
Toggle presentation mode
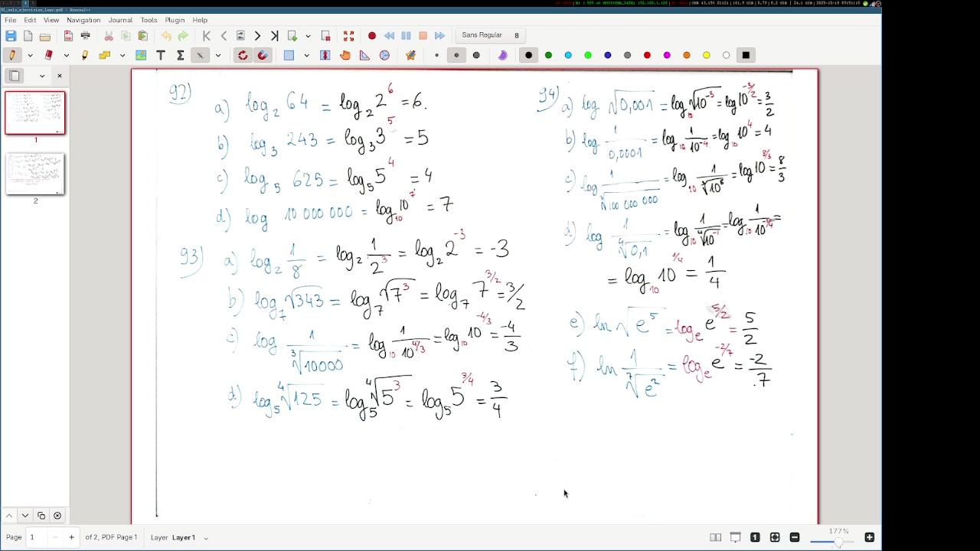pyautogui.click(x=735, y=537)
